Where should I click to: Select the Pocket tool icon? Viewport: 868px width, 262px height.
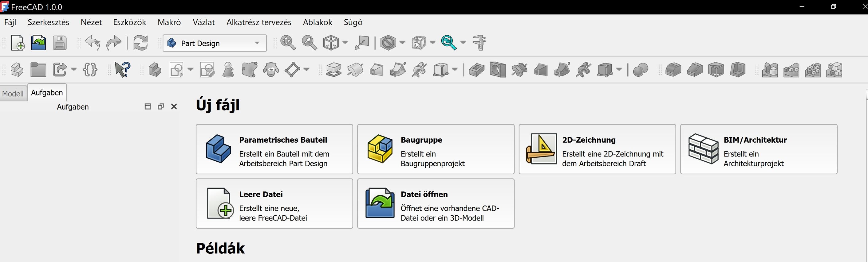click(x=476, y=70)
